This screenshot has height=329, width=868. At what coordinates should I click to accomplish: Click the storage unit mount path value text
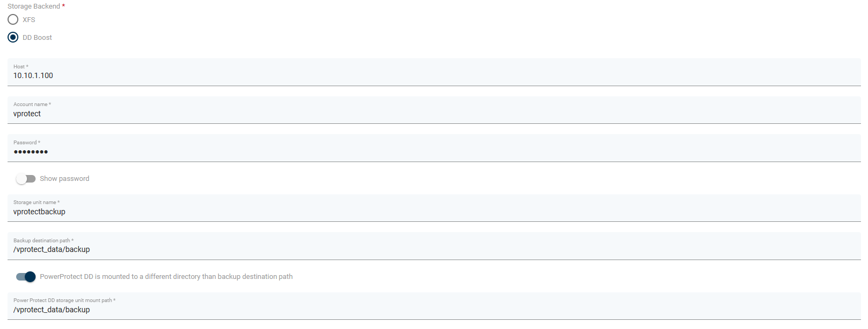52,310
